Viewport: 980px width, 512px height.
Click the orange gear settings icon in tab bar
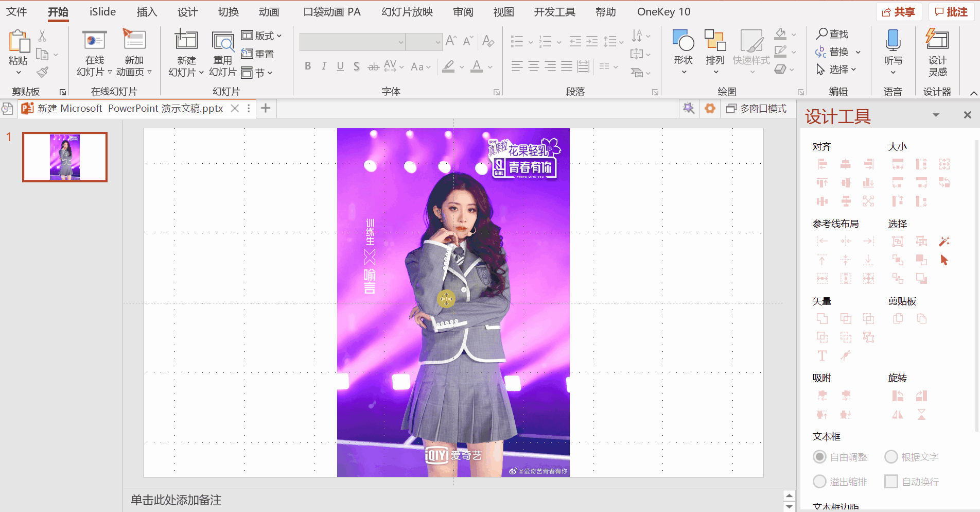710,109
